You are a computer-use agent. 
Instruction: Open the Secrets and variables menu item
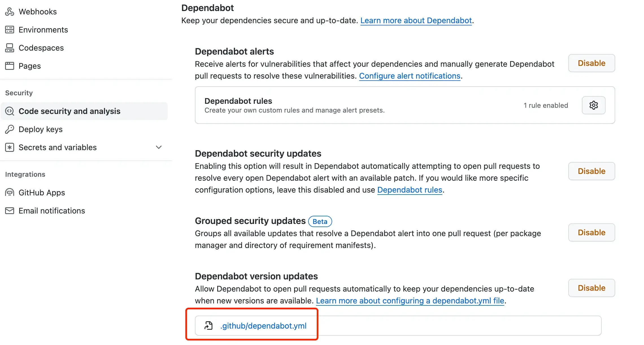point(84,147)
